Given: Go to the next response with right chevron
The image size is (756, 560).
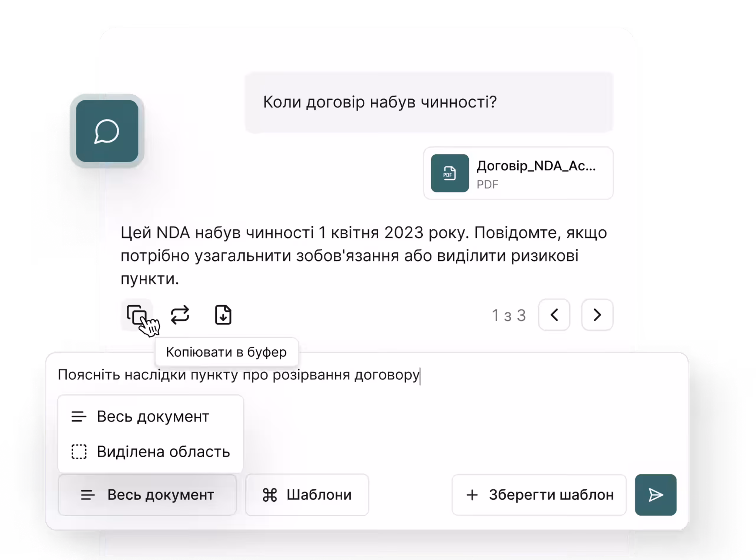Looking at the screenshot, I should [597, 315].
